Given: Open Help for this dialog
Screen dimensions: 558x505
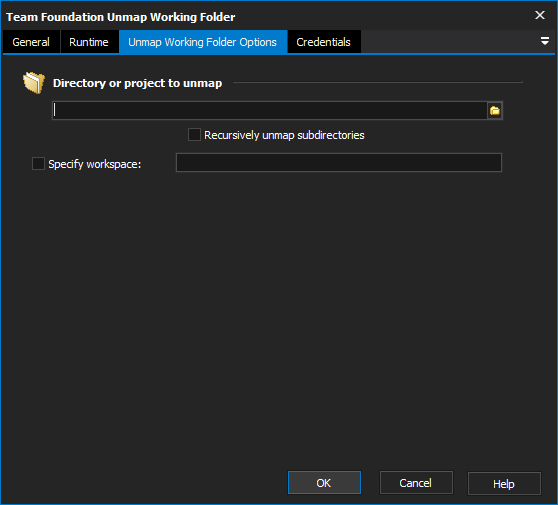Looking at the screenshot, I should pos(504,483).
